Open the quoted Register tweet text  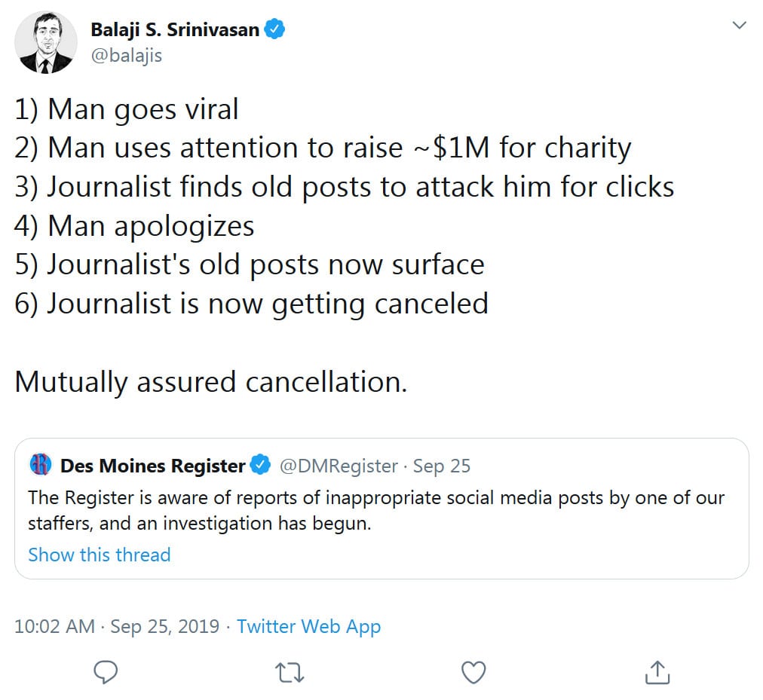coord(375,510)
